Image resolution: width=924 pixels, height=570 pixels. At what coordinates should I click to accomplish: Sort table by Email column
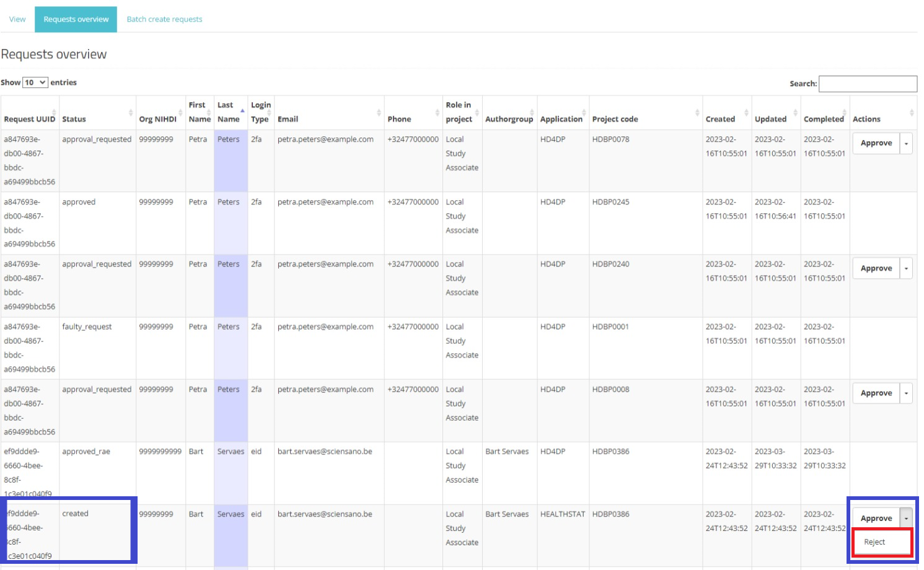coord(328,119)
